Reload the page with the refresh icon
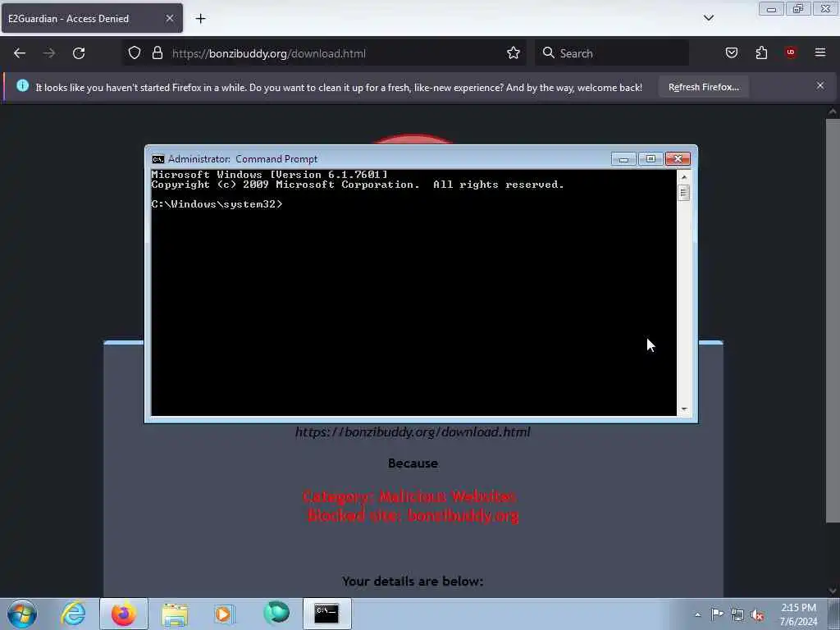Screen dimensions: 840x630 (x=79, y=53)
